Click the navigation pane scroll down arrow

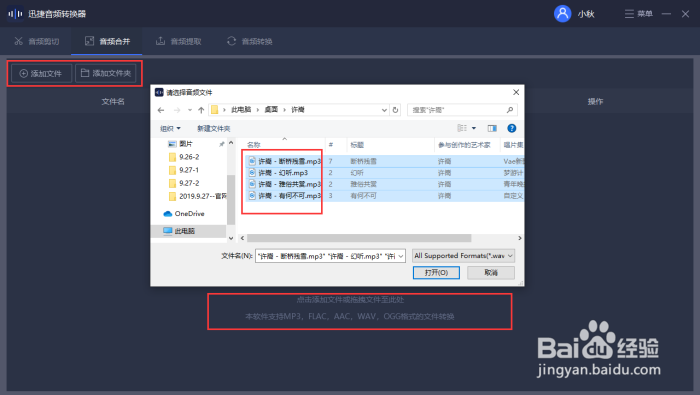(x=231, y=238)
